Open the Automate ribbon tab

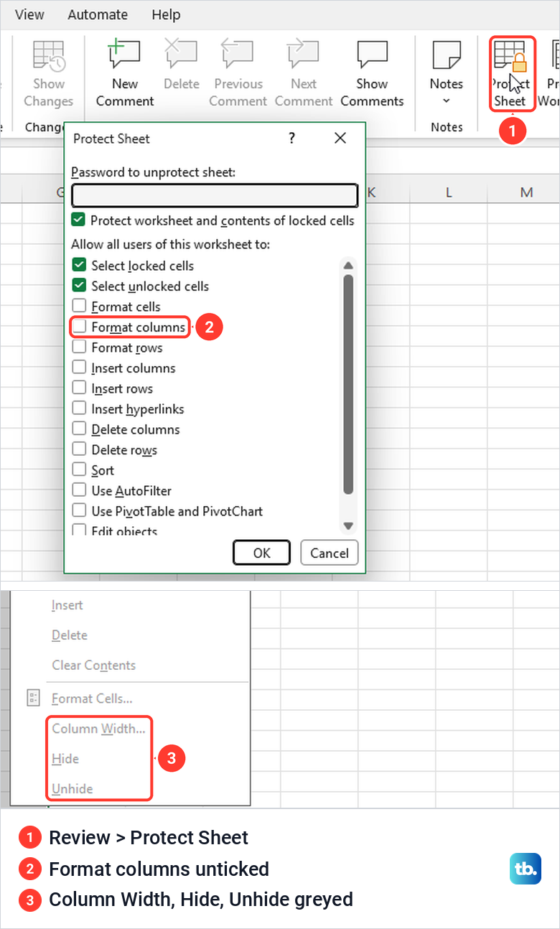coord(98,14)
